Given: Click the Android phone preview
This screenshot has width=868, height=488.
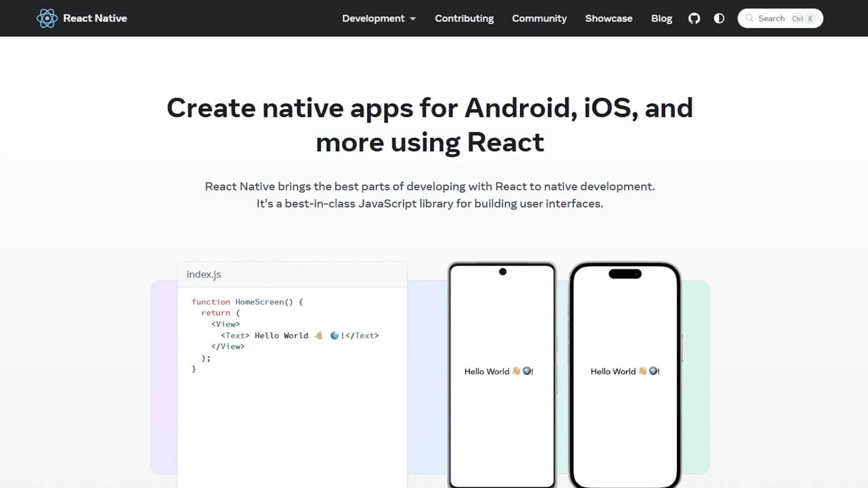Looking at the screenshot, I should click(502, 375).
